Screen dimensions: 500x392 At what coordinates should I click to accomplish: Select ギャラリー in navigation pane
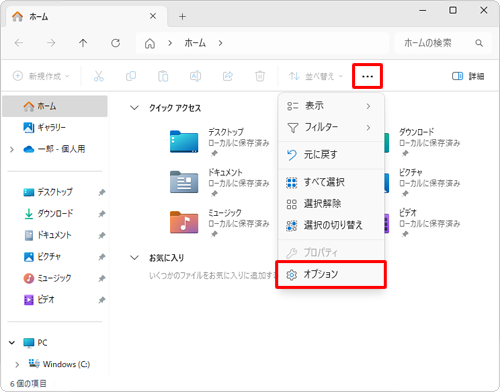pos(55,127)
